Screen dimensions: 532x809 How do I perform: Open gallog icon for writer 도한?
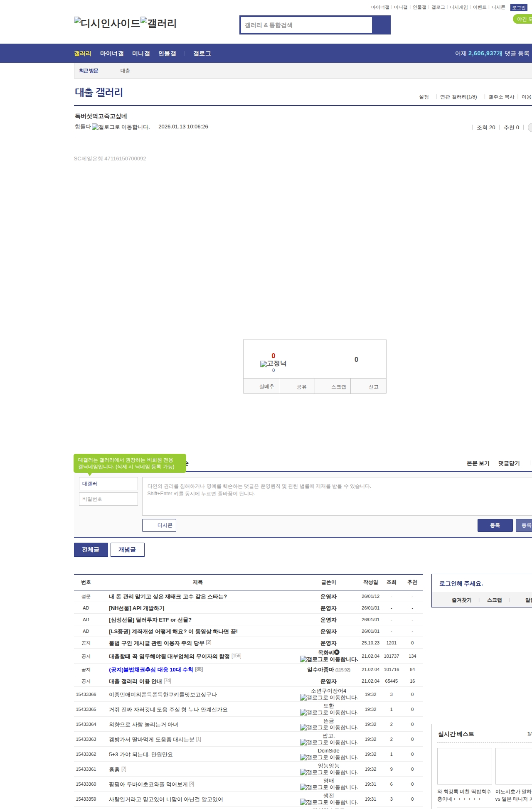(329, 713)
